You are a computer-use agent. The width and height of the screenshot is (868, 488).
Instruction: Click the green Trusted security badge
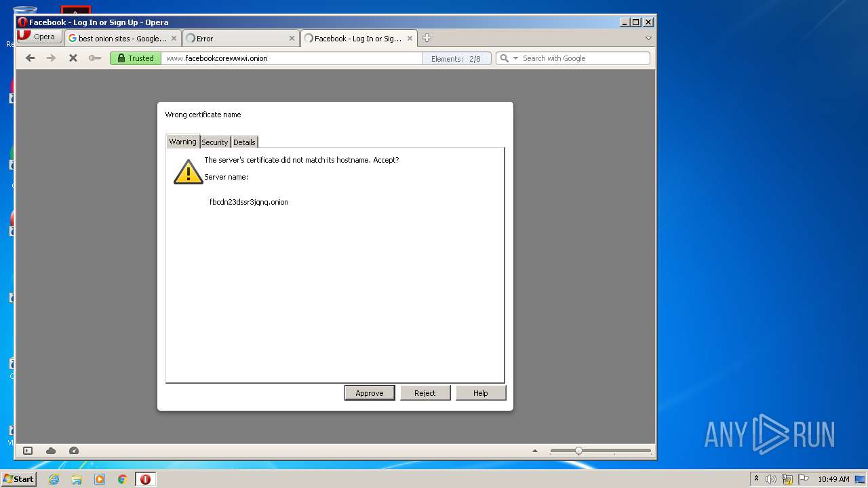(x=136, y=58)
